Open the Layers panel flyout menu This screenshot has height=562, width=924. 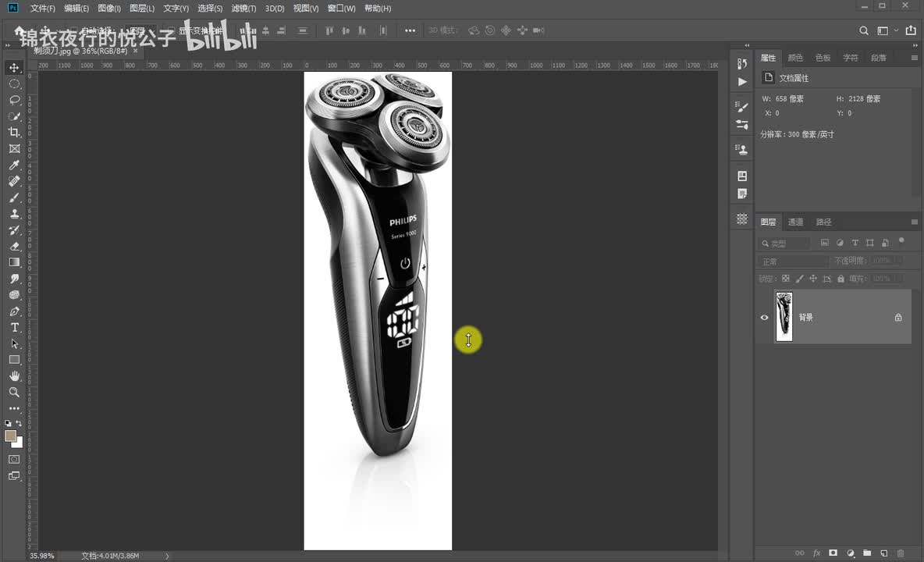coord(914,222)
